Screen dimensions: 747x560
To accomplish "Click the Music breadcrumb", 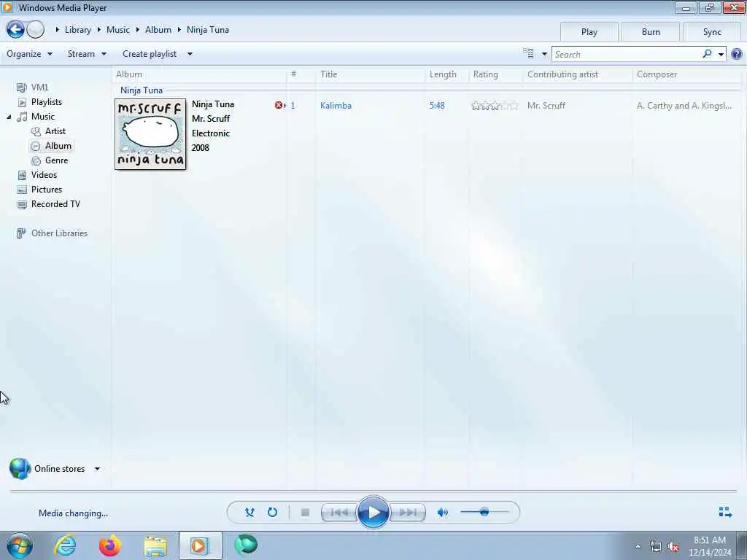I will coord(118,29).
